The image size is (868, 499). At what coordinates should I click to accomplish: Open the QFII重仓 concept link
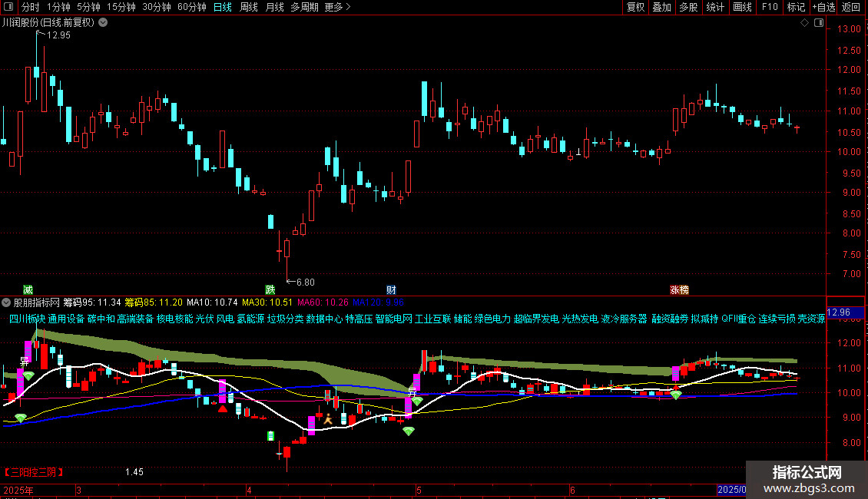738,319
